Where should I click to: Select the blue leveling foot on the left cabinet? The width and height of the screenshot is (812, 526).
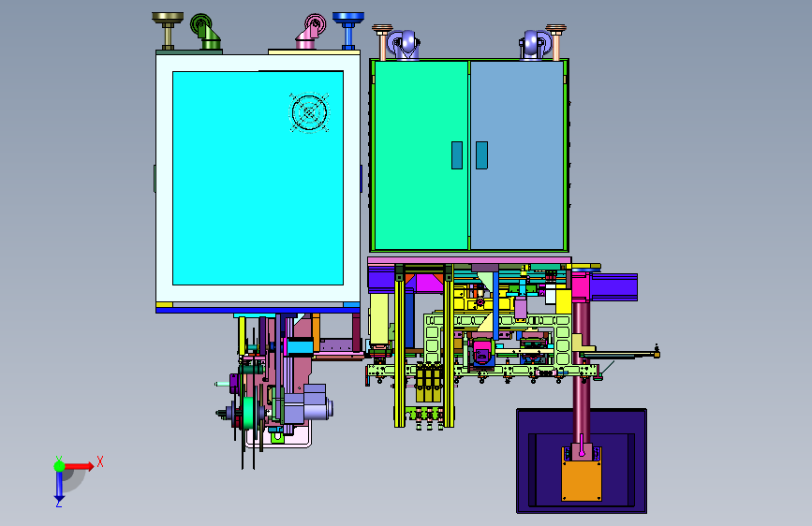click(348, 31)
